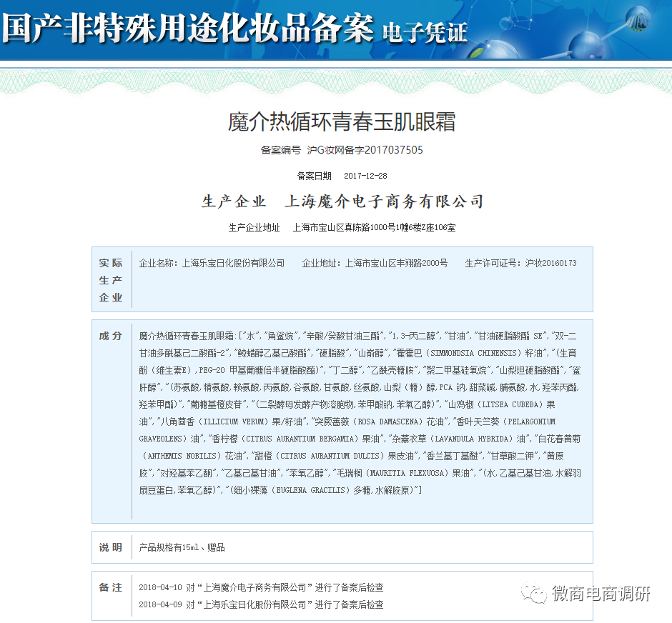Screen dimensions: 672x623
Task: Select the product title 魔介热循环青春玉肌眼霜
Action: (x=342, y=121)
